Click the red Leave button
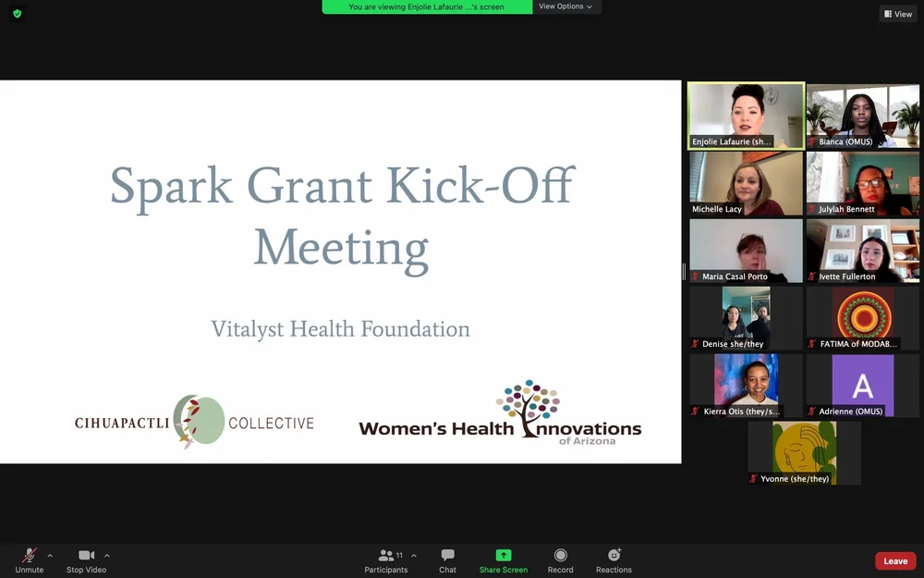This screenshot has width=924, height=578. 895,561
